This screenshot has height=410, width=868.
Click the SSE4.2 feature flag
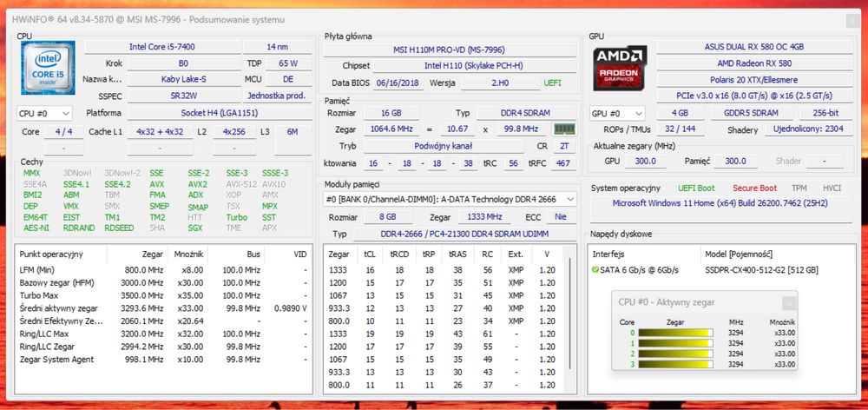[117, 184]
